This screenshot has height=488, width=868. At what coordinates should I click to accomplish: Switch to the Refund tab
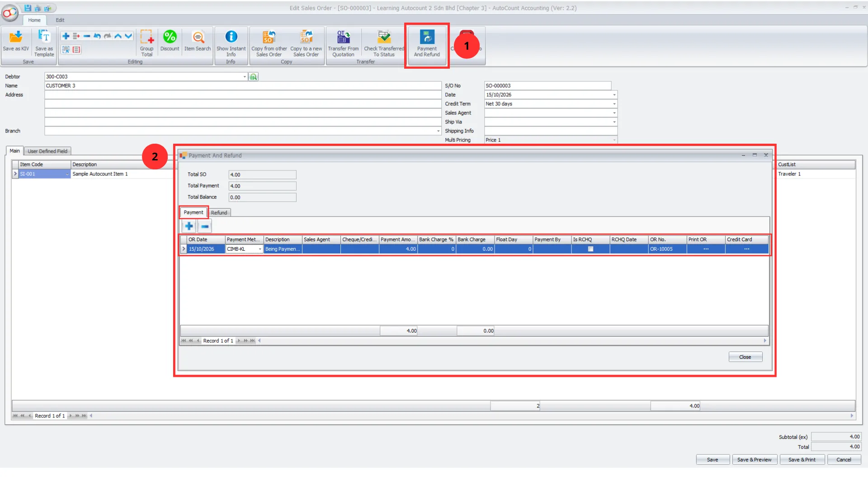click(x=219, y=213)
